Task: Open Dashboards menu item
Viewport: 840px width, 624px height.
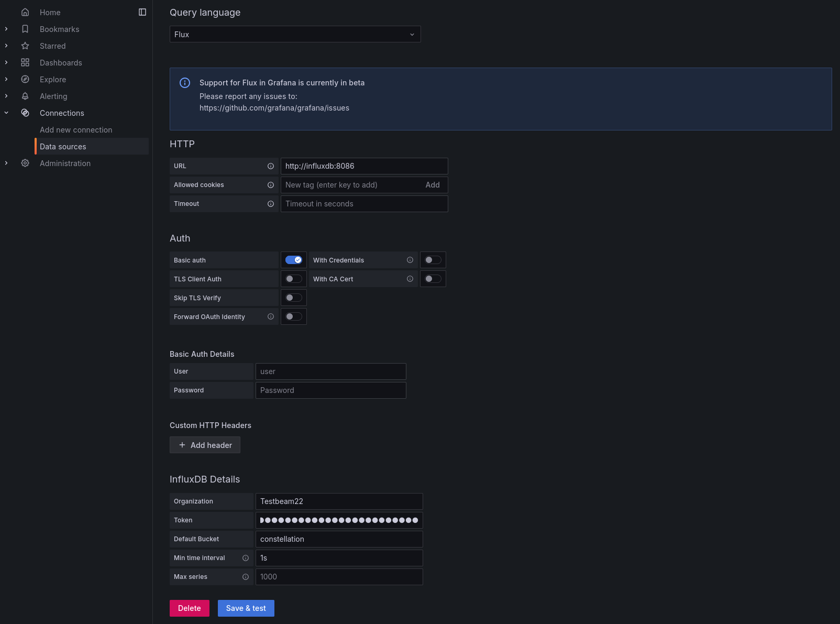Action: tap(61, 62)
